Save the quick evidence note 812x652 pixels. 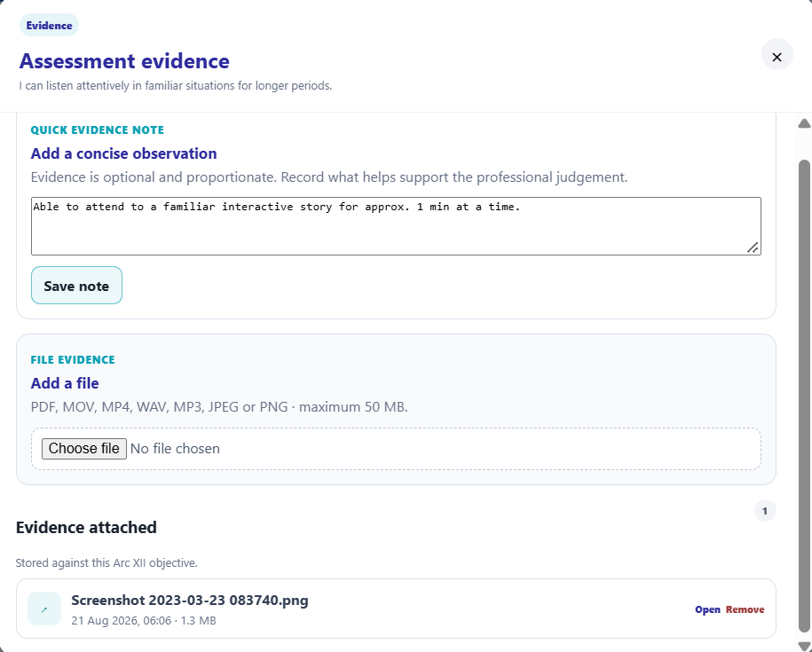[76, 285]
